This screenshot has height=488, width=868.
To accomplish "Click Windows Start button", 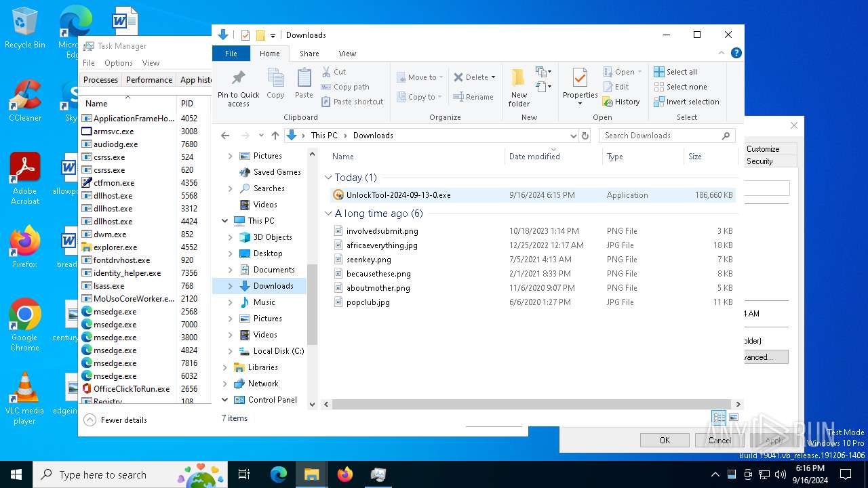I will 16,474.
